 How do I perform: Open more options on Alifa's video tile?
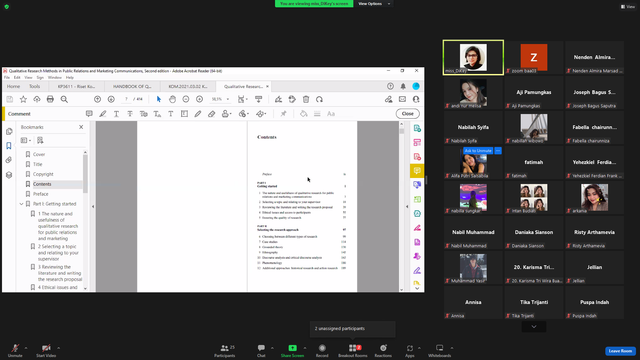pos(498,151)
